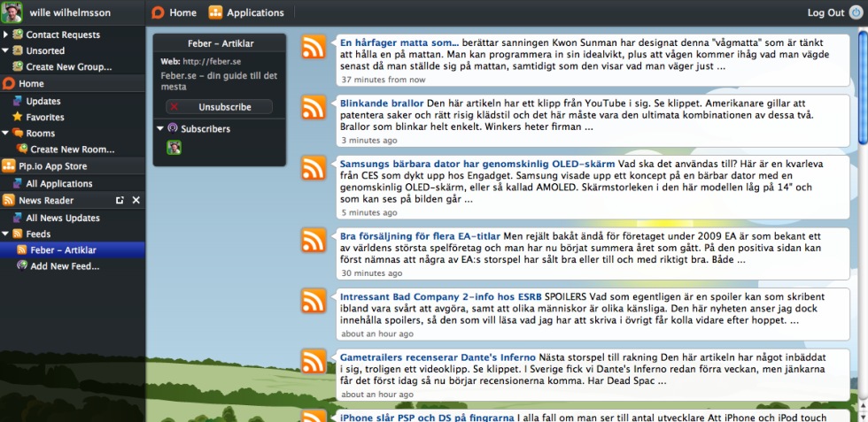
Task: Click the Favorites entry text
Action: (x=45, y=118)
